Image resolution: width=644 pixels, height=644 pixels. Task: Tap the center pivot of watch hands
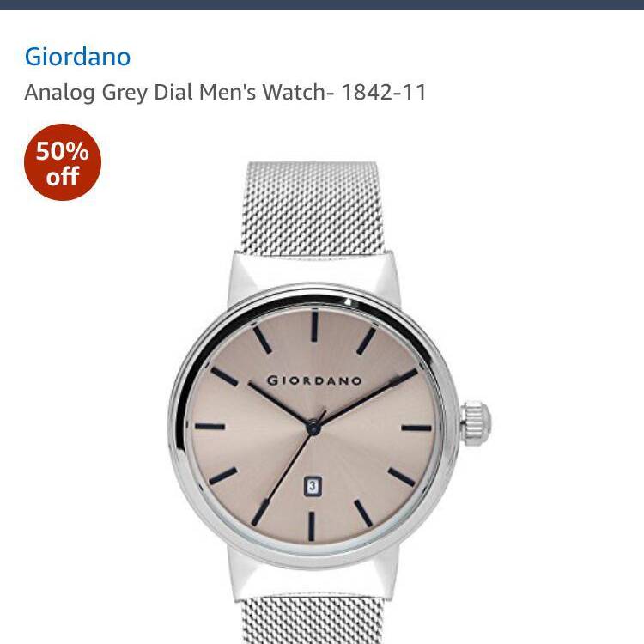pos(313,428)
